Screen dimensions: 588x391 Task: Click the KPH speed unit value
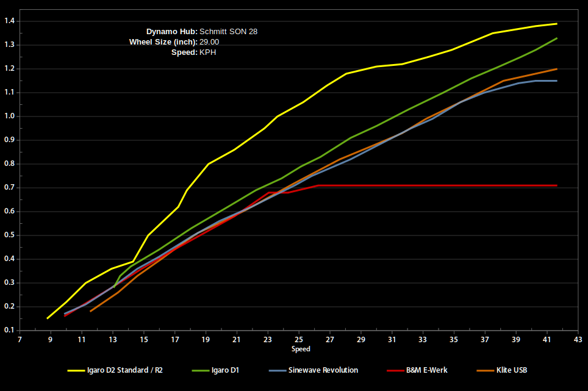click(x=207, y=52)
